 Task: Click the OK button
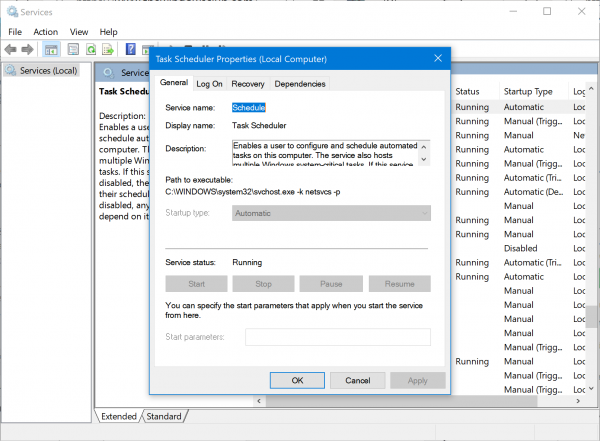pyautogui.click(x=297, y=380)
